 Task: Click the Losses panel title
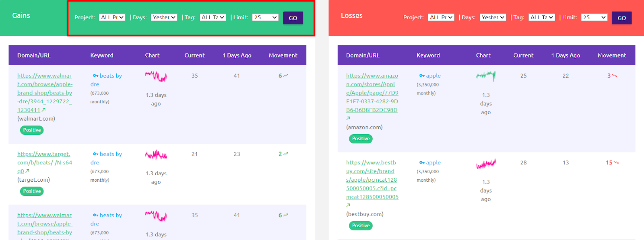(351, 15)
